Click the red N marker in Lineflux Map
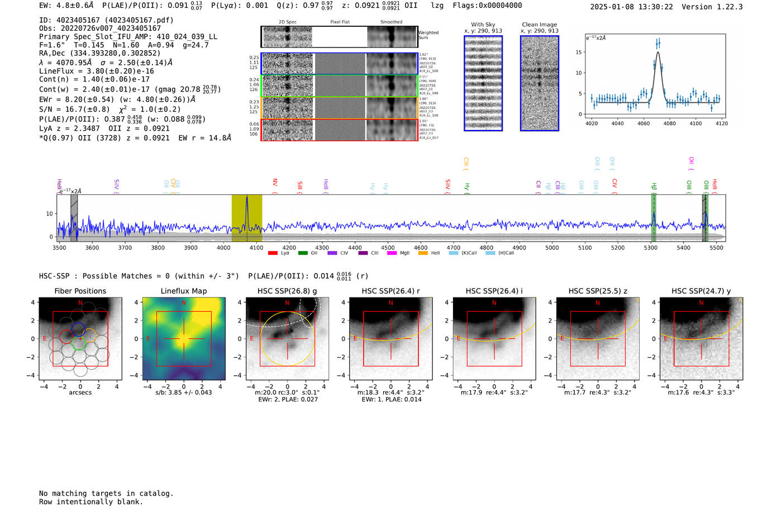 coord(184,303)
